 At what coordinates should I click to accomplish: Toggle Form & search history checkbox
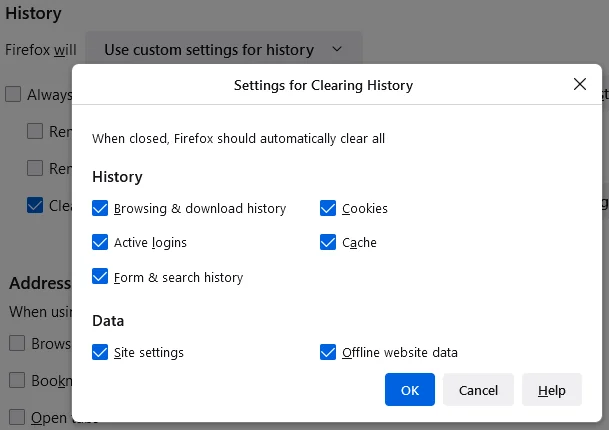click(100, 277)
